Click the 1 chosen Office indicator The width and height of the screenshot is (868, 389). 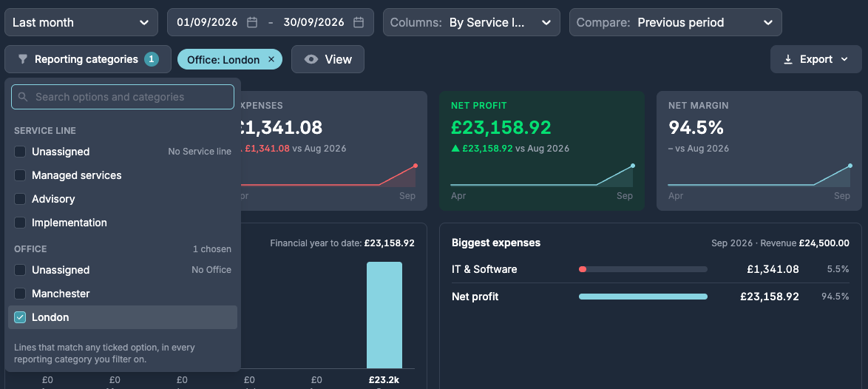pos(212,249)
